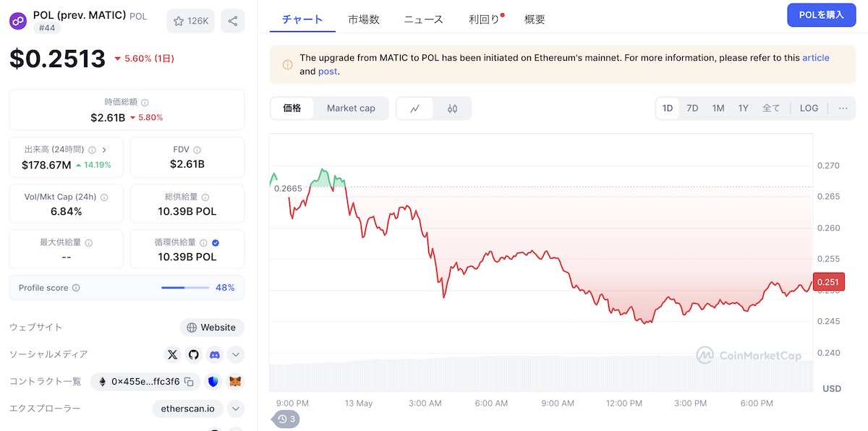Open the chart more options menu
Image resolution: width=868 pixels, height=431 pixels.
[x=843, y=108]
